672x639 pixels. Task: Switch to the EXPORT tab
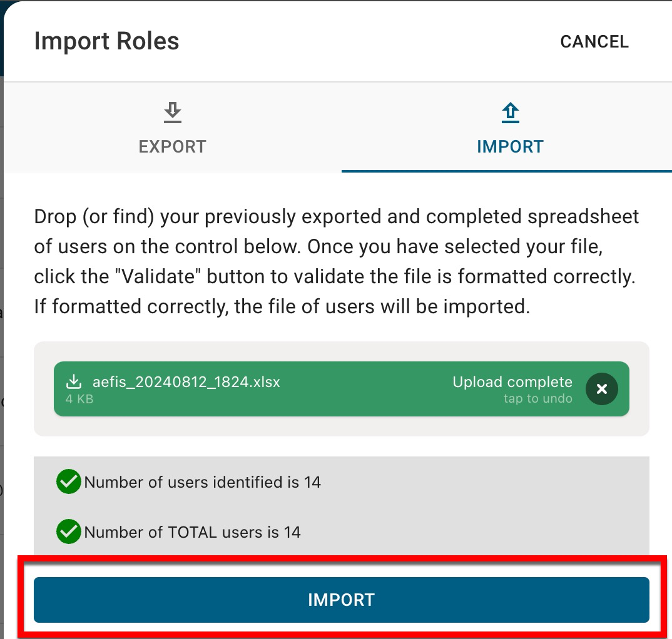click(172, 146)
